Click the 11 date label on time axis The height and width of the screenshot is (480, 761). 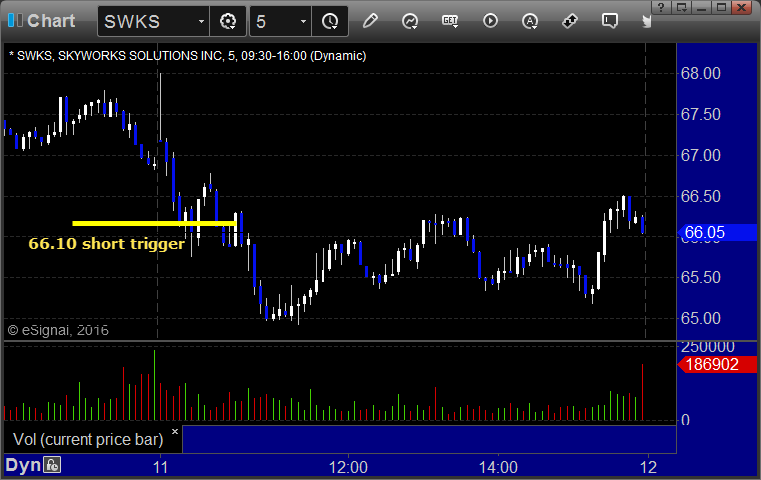[160, 467]
